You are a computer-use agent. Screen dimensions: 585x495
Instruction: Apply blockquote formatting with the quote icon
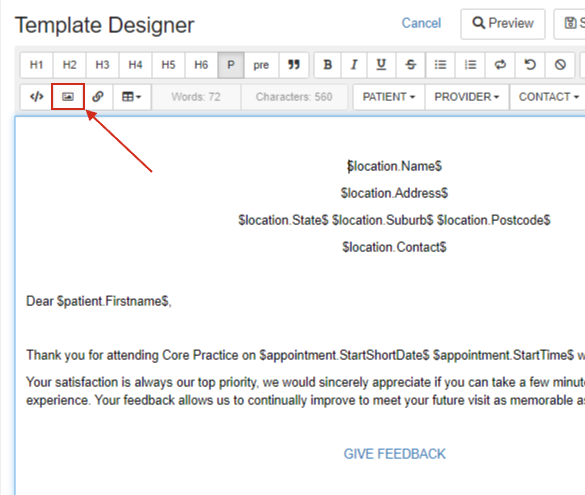pos(294,65)
